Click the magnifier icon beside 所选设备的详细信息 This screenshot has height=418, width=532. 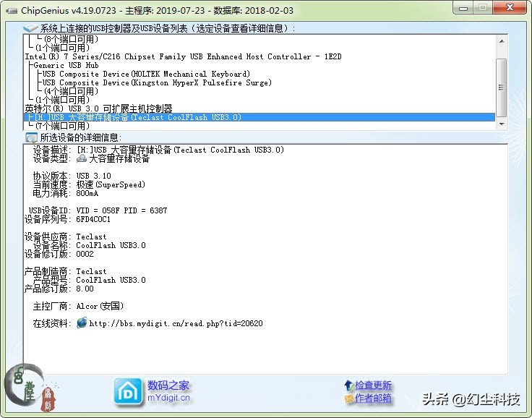click(x=32, y=137)
